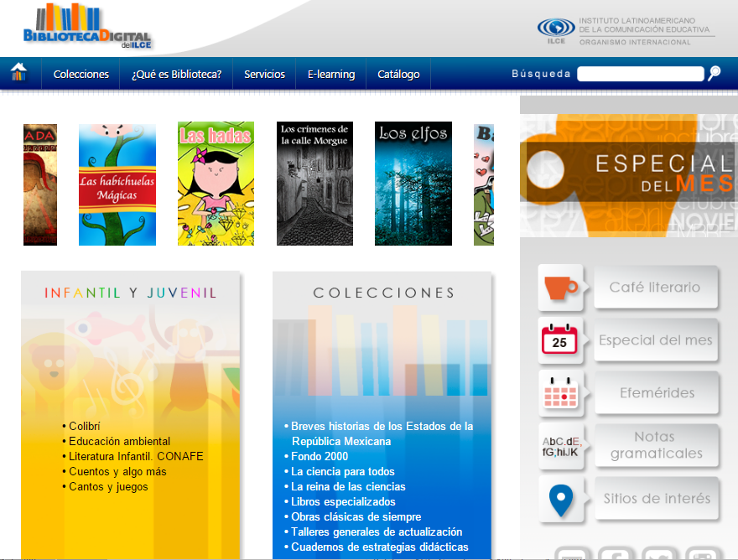Viewport: 738px width, 560px height.
Task: Open Los crímenes de la calle Morgue cover
Action: (x=314, y=184)
